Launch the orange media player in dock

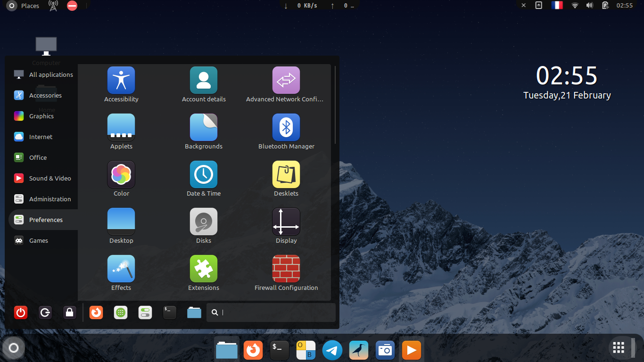(x=412, y=350)
